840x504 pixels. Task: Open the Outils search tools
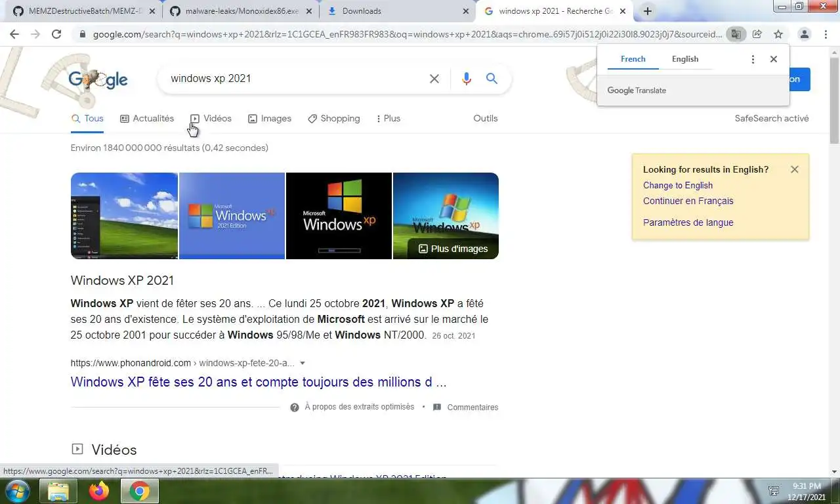click(486, 119)
